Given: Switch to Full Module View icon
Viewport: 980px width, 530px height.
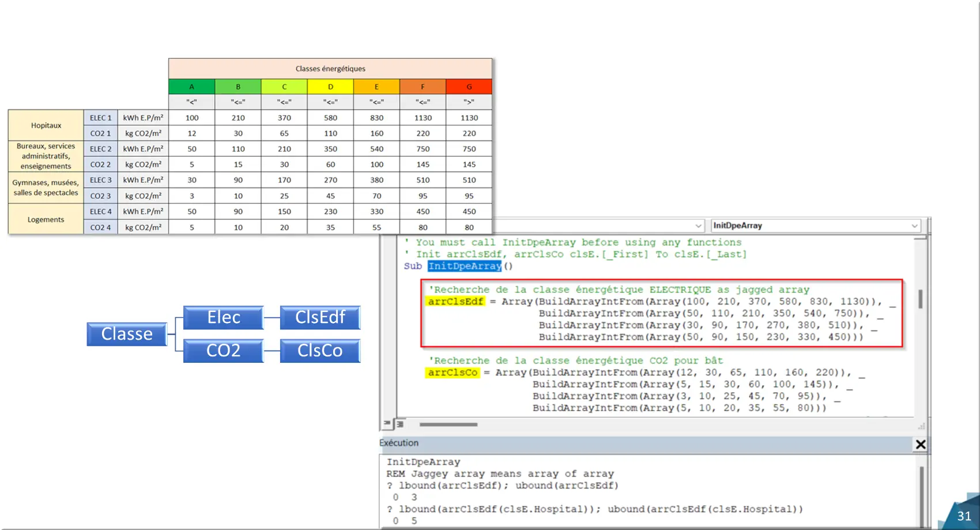Looking at the screenshot, I should tap(399, 424).
